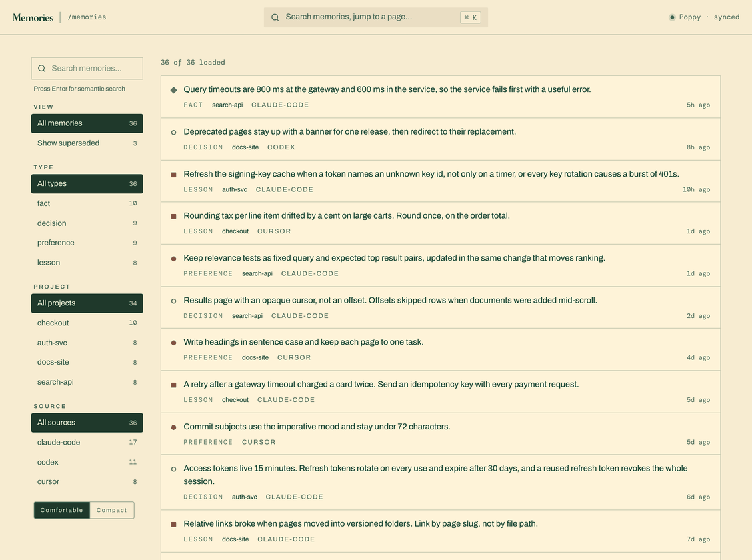The image size is (752, 560).
Task: Click the magnifier icon in the top search bar
Action: coord(275,17)
